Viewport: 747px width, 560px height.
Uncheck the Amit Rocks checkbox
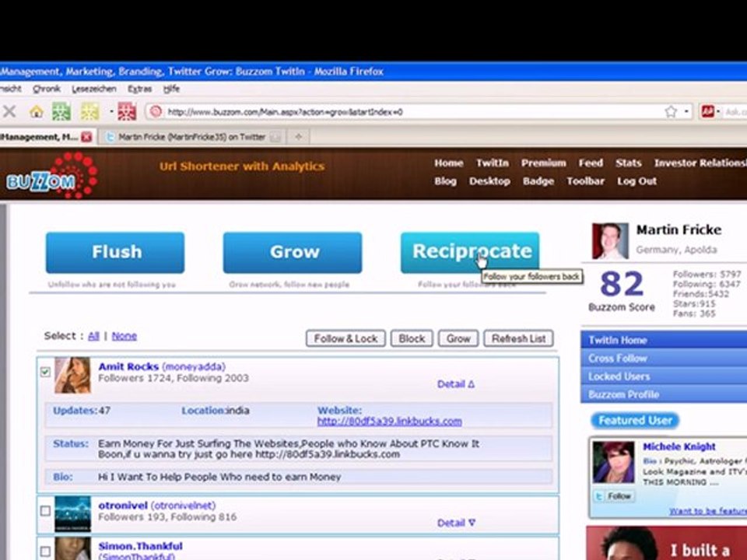click(x=45, y=372)
